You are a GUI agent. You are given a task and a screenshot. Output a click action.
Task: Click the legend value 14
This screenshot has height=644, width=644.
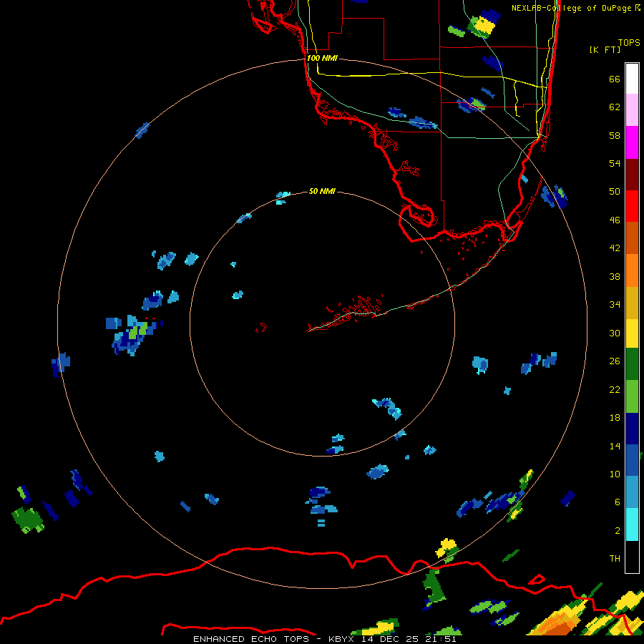coord(615,446)
